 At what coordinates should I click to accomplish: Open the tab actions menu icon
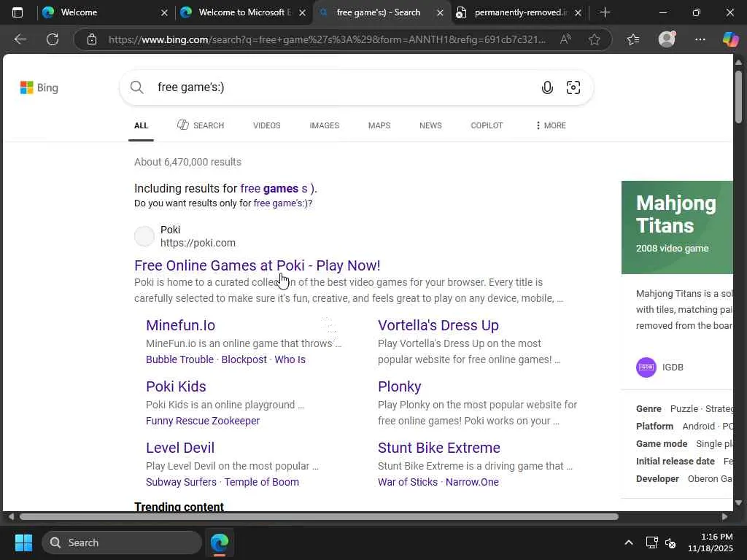pos(18,12)
